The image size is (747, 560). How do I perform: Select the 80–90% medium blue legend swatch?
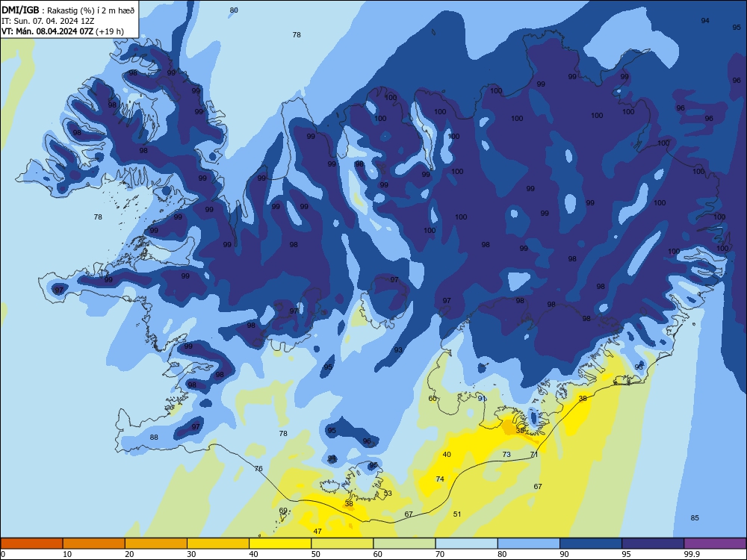click(529, 544)
